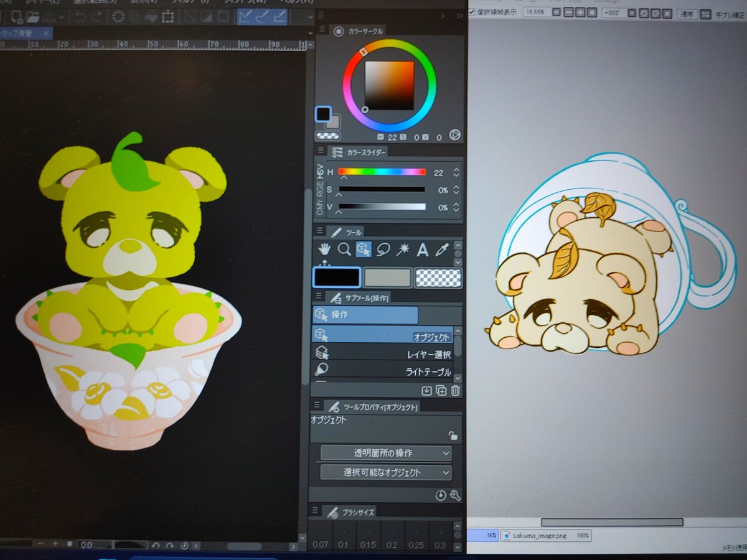Duplicate sub tool icon
The width and height of the screenshot is (747, 560).
[x=441, y=391]
